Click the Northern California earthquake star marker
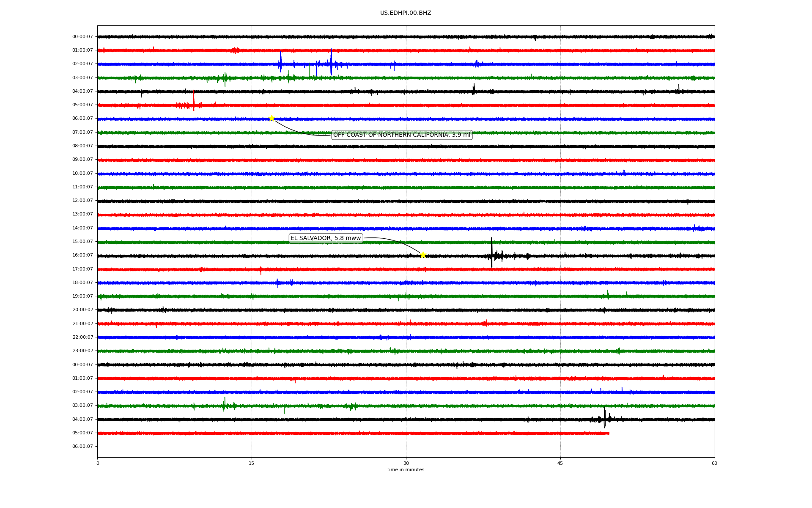This screenshot has width=812, height=508. (272, 118)
